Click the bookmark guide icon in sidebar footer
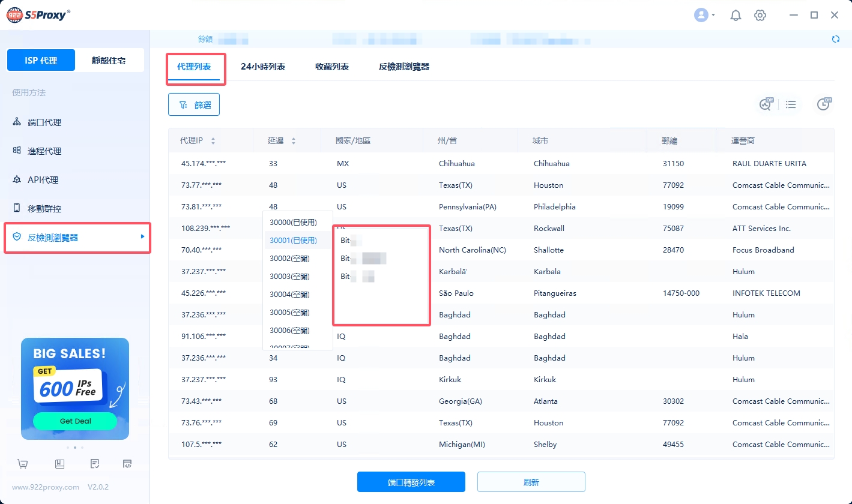The height and width of the screenshot is (504, 852). [x=59, y=464]
